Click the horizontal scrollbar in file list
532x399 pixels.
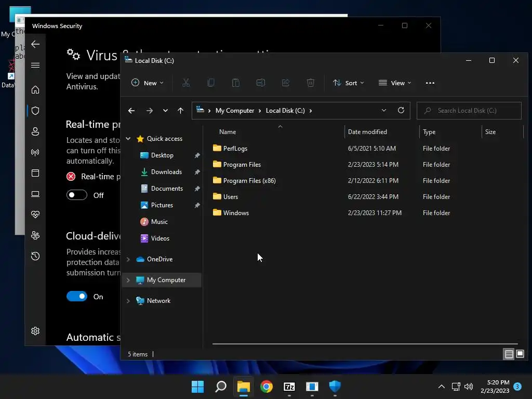[x=365, y=344]
